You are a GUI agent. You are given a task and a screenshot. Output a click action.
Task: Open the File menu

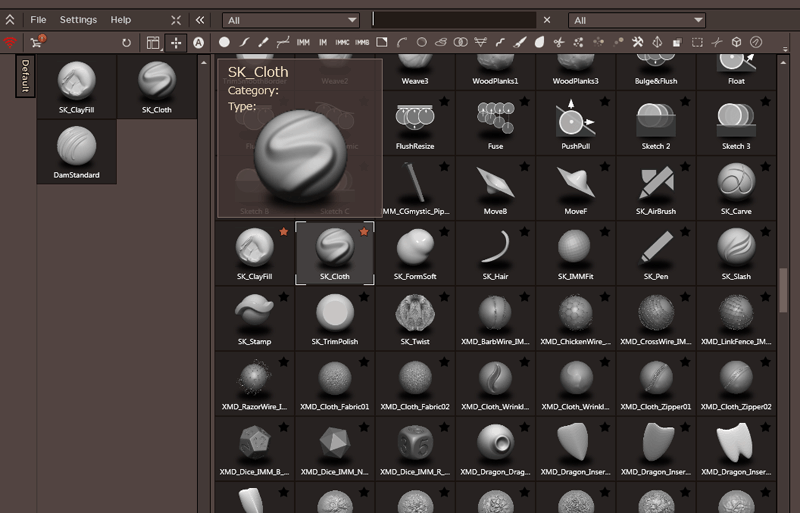(x=38, y=20)
